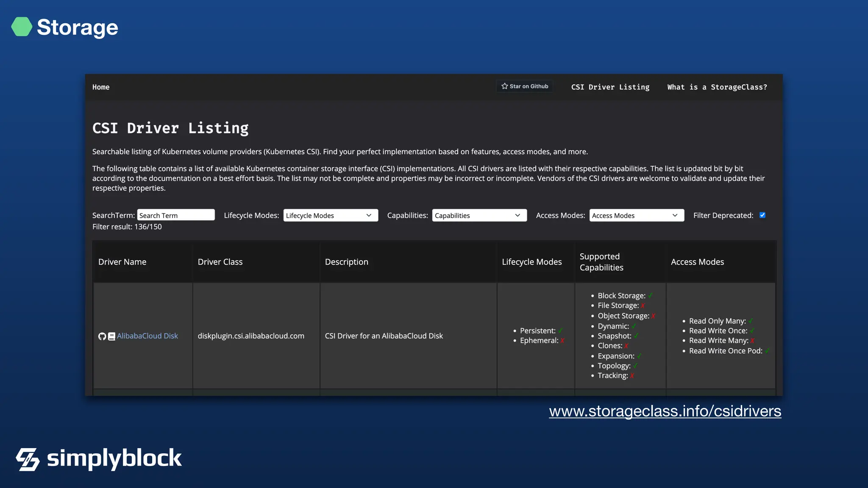Expand the Capabilities dropdown
The image size is (868, 488).
(479, 216)
